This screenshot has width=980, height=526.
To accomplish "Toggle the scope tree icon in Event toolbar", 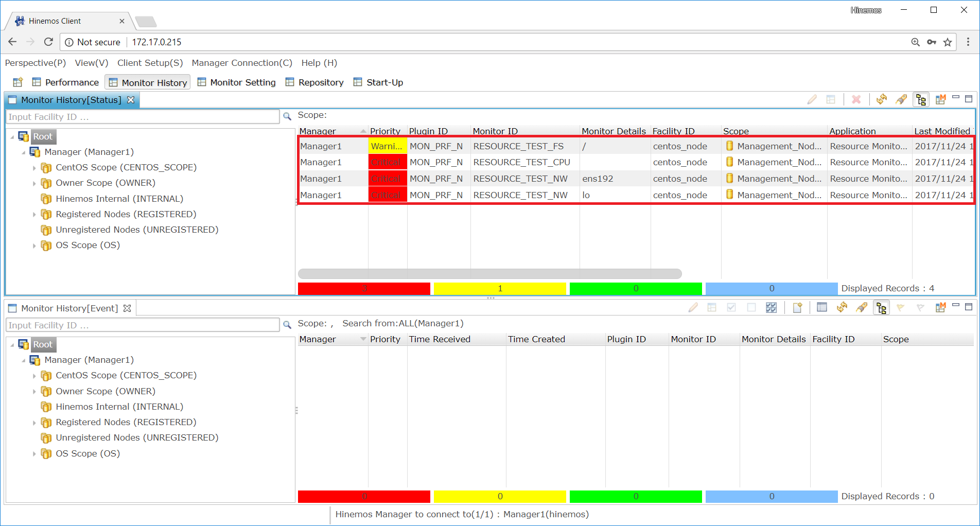I will (x=881, y=308).
